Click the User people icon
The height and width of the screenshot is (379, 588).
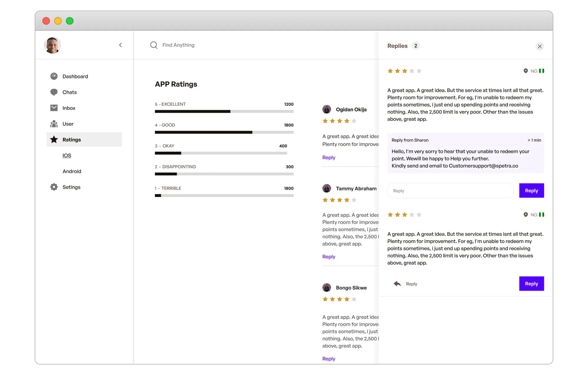point(54,124)
